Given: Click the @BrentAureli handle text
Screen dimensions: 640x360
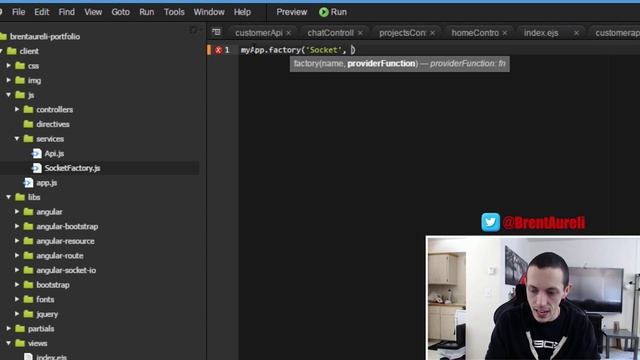Looking at the screenshot, I should pos(544,223).
